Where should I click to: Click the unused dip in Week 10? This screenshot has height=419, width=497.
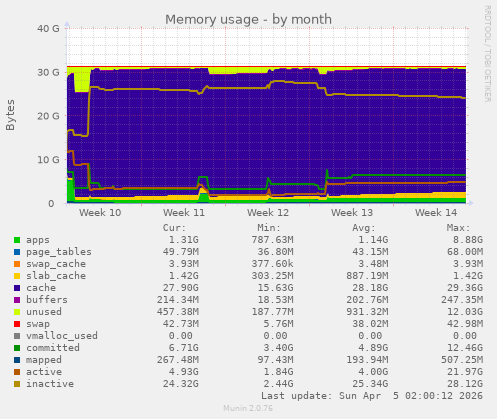(82, 81)
